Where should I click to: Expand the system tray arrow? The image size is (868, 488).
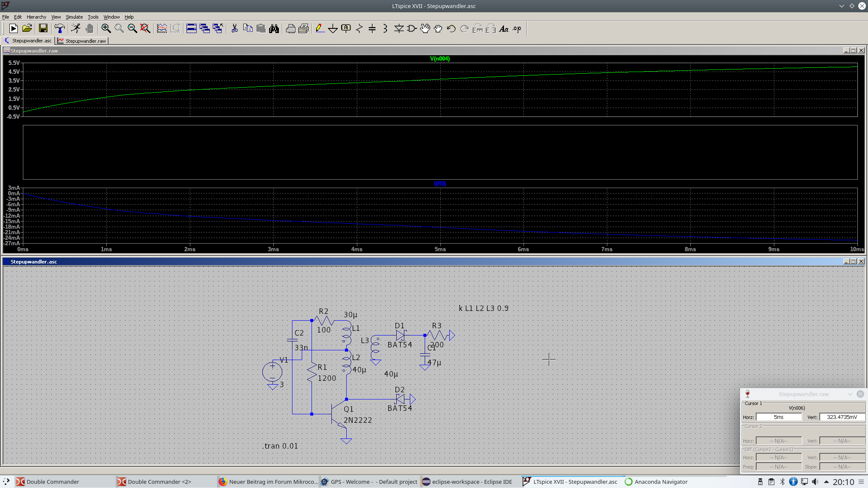point(826,482)
